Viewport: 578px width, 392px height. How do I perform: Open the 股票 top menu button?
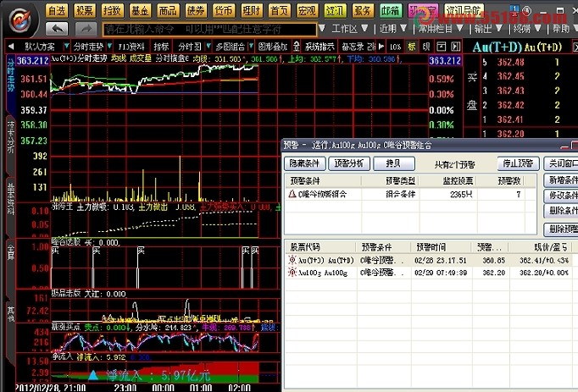click(85, 11)
